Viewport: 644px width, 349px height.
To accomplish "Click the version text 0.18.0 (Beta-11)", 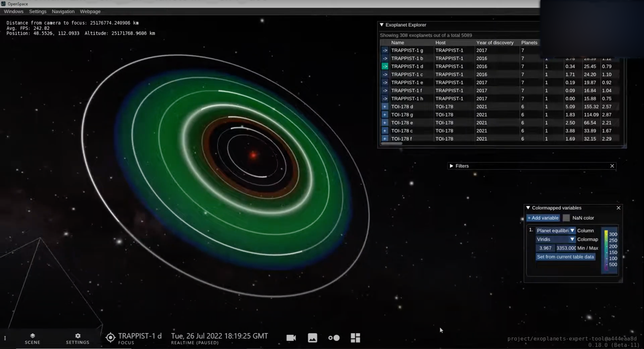I will coord(614,345).
